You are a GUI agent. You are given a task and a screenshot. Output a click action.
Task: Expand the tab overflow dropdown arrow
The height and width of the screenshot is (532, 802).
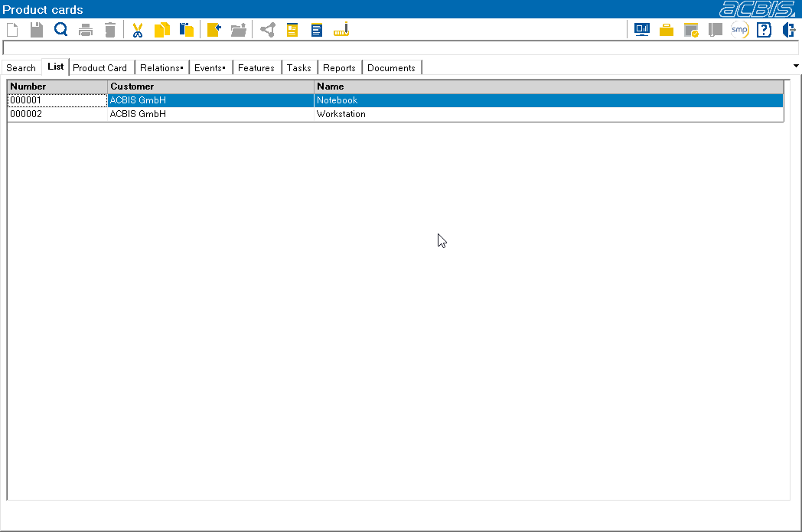point(796,66)
